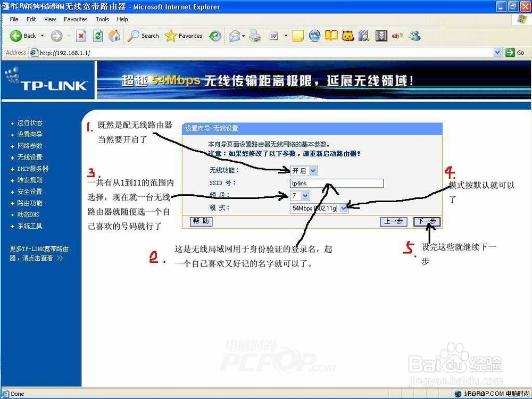Click the Research books magnifier icon
Image resolution: width=532 pixels, height=399 pixels.
(364, 36)
